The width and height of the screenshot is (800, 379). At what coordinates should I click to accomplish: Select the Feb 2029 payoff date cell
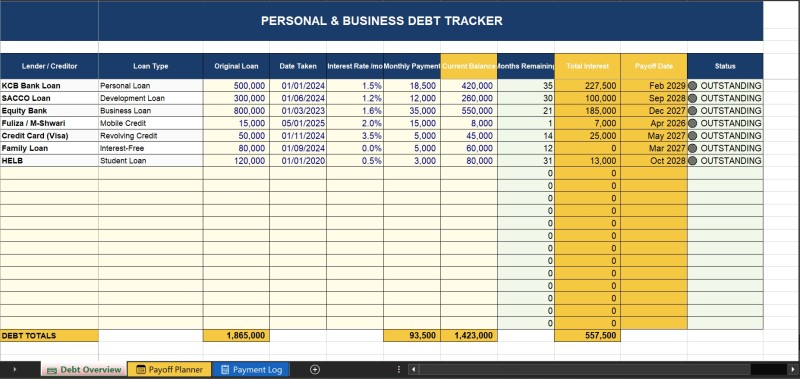click(654, 86)
